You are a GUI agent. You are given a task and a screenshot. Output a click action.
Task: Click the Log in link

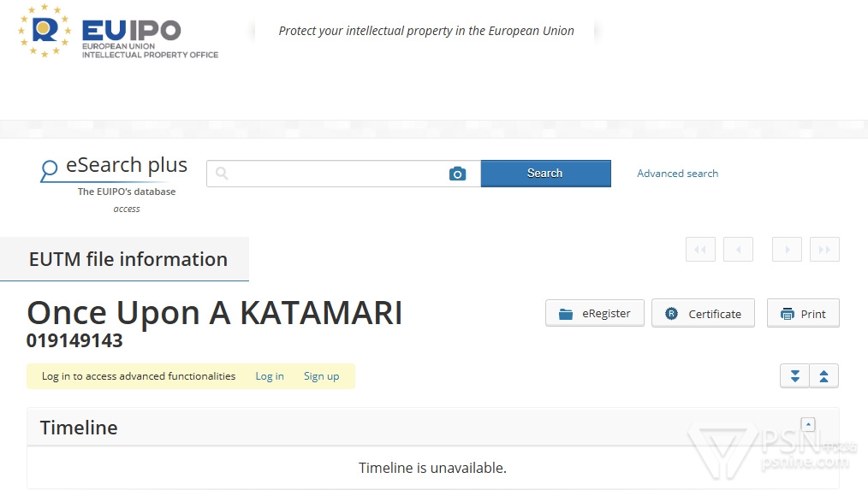click(x=270, y=376)
